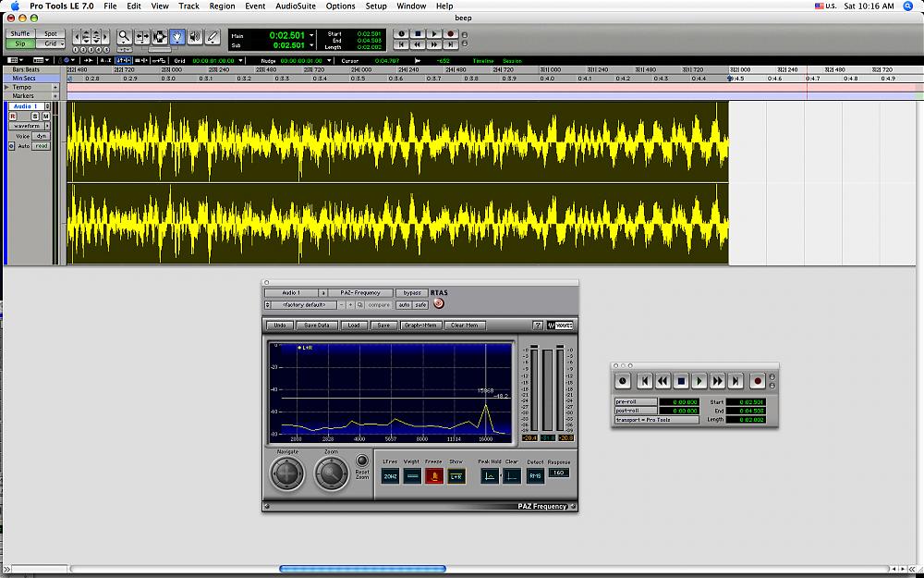
Task: Open the waveform track view selector
Action: point(30,126)
